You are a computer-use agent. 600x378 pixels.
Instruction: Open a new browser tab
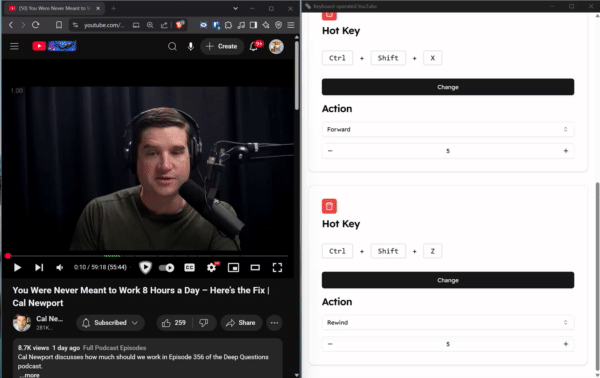pyautogui.click(x=113, y=8)
